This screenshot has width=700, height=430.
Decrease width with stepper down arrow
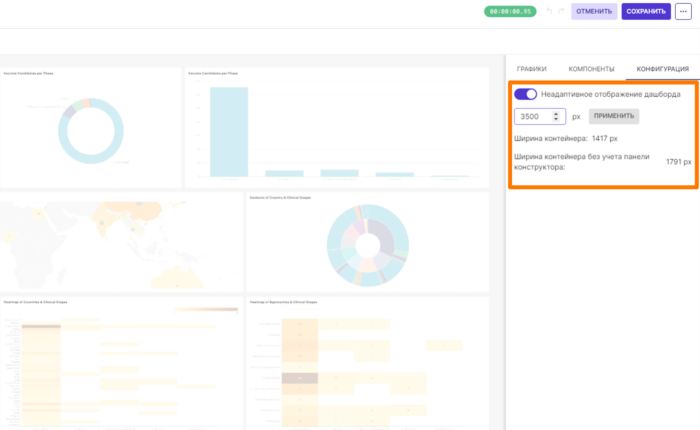tap(556, 119)
